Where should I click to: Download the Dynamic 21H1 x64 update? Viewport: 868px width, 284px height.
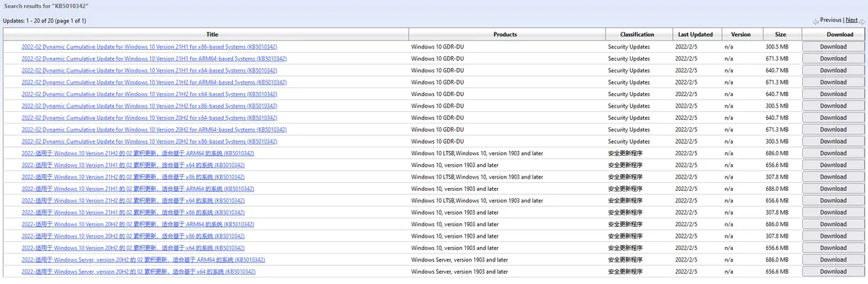pyautogui.click(x=833, y=70)
